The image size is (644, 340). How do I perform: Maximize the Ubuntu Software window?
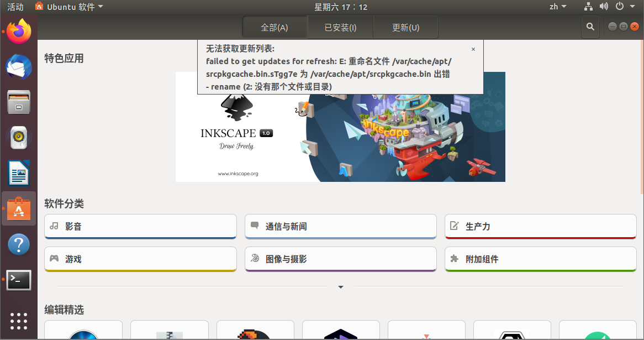point(624,27)
